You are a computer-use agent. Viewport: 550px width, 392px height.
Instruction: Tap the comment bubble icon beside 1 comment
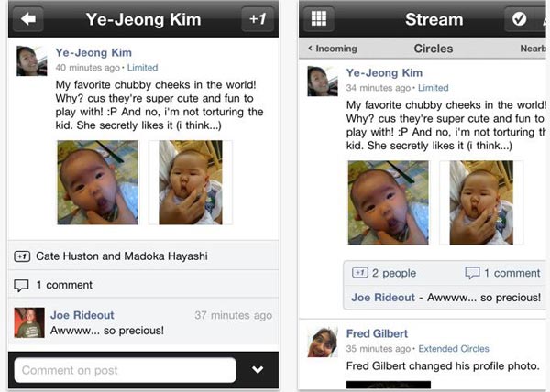[x=21, y=285]
